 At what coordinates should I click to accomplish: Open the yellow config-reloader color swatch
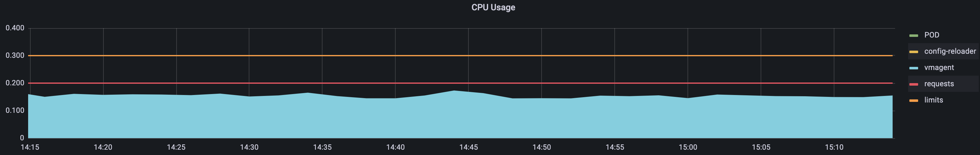click(913, 52)
